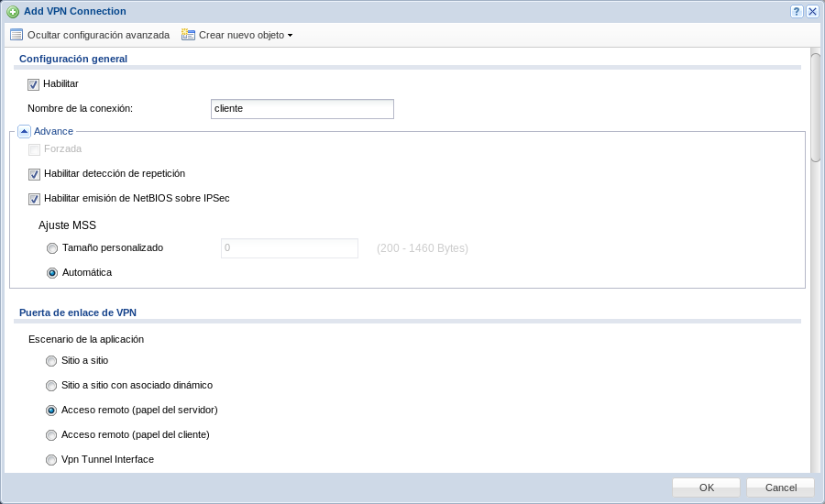Screen dimensions: 825x504
Task: Choose Sitio a sitio scenario
Action: coord(51,361)
